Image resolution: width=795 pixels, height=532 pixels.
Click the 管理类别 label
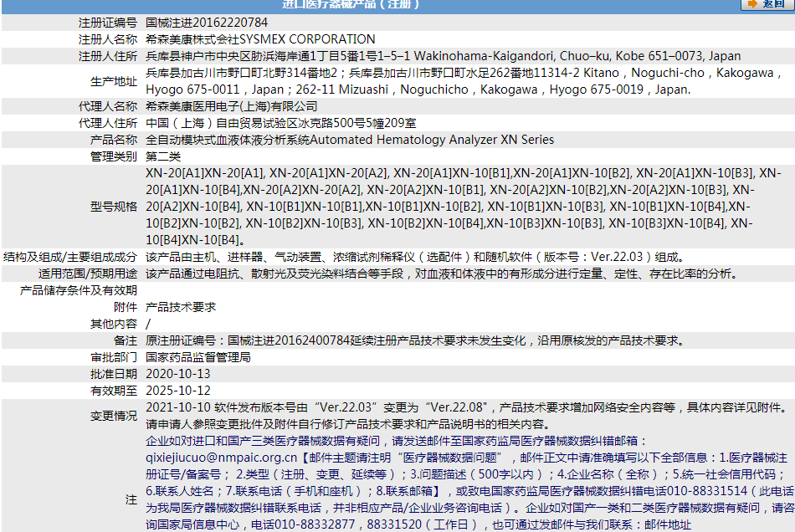pos(114,156)
